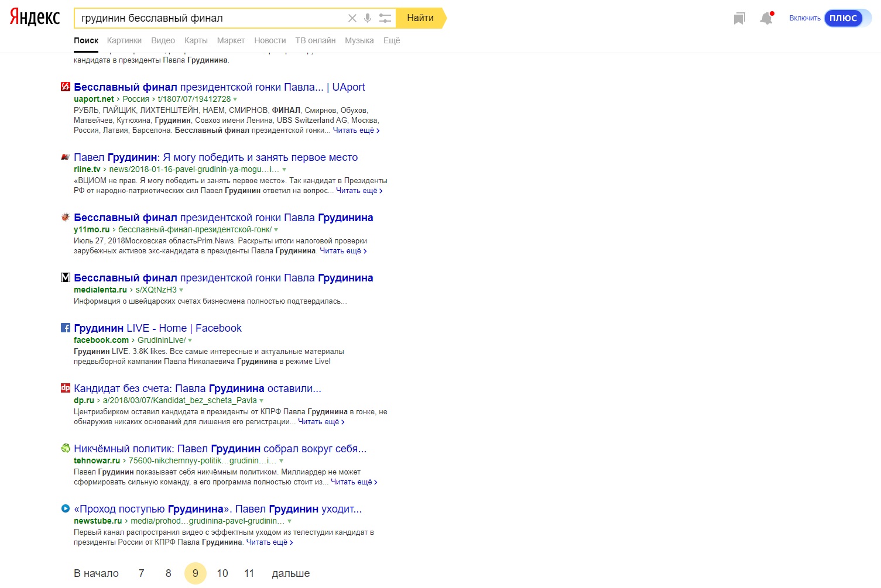This screenshot has width=881, height=588.
Task: Open the UAport Бесславный финал result title
Action: (220, 87)
